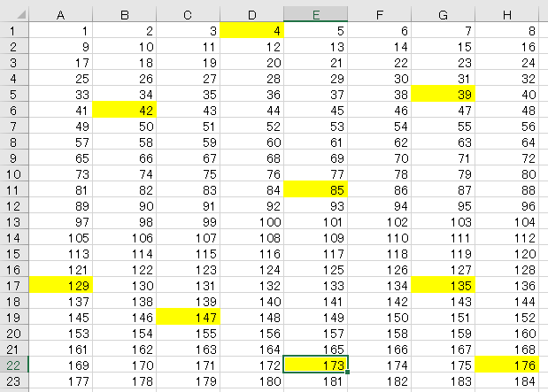Click the highlighted column E header
The image size is (548, 392).
(x=316, y=14)
